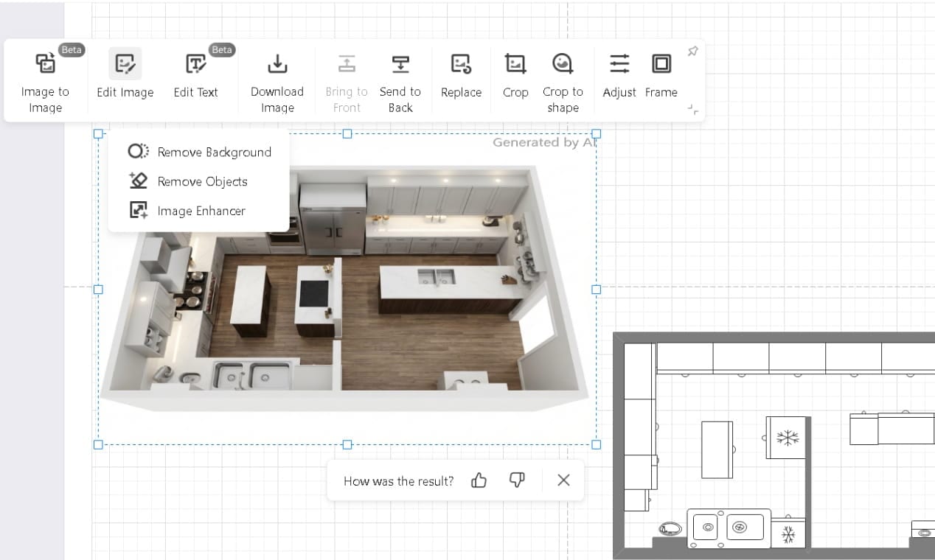Select the kitchen floor plan drawing

774,442
